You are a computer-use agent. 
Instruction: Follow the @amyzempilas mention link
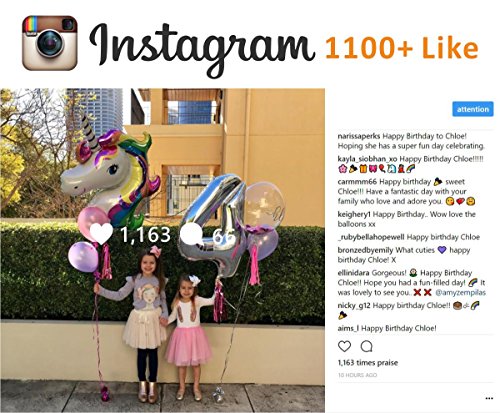click(460, 293)
